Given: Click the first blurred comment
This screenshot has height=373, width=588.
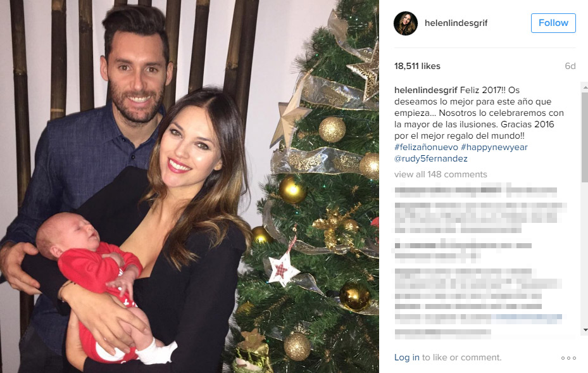Looking at the screenshot, I should point(475,191).
